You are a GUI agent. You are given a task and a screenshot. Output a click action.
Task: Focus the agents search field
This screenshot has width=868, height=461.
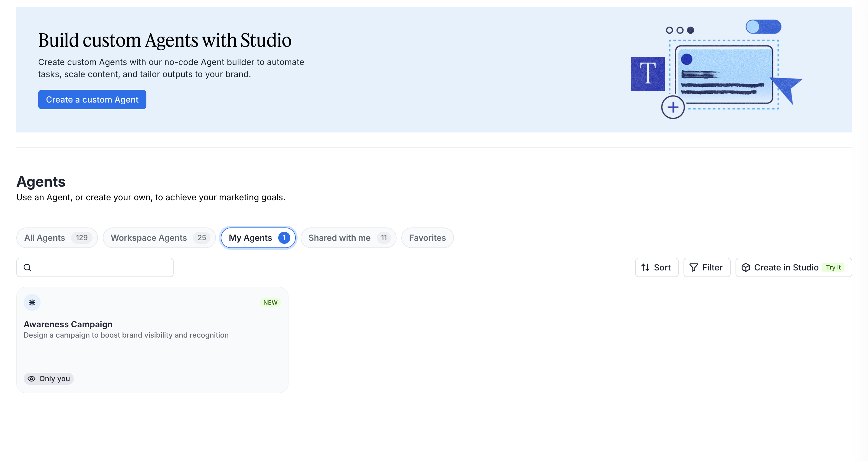pyautogui.click(x=101, y=268)
